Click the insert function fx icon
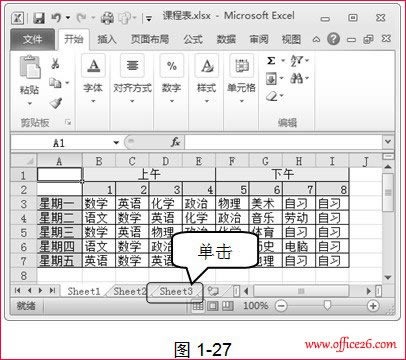 175,142
